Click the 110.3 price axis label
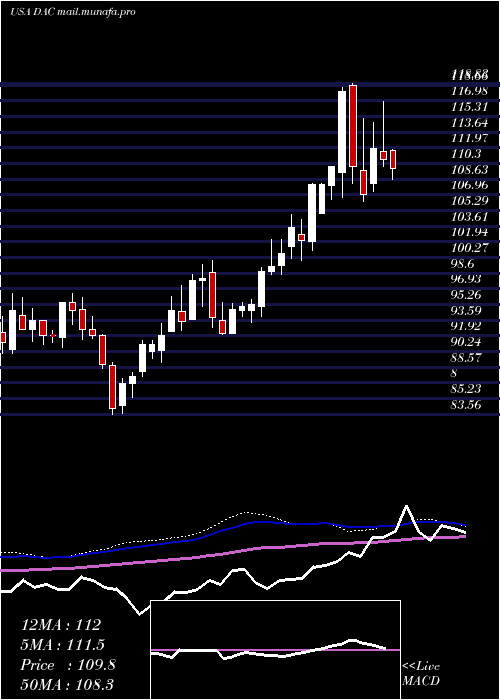This screenshot has height=700, width=500. tap(467, 154)
